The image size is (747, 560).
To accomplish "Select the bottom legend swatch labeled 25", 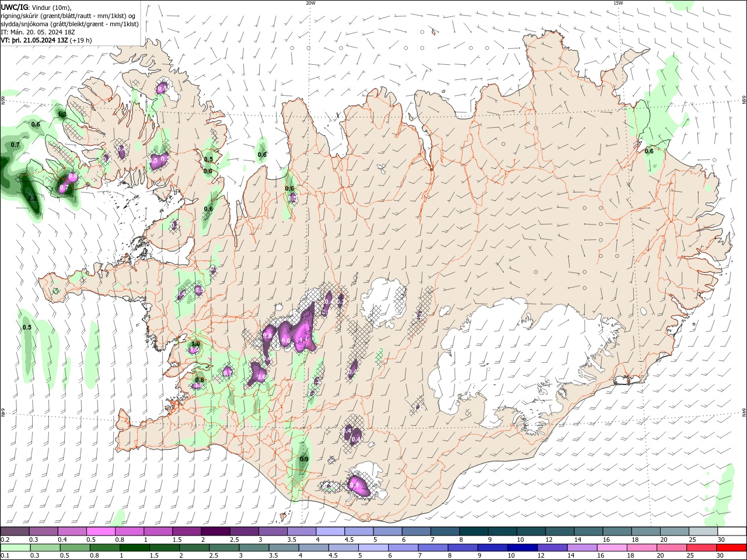I will [701, 548].
